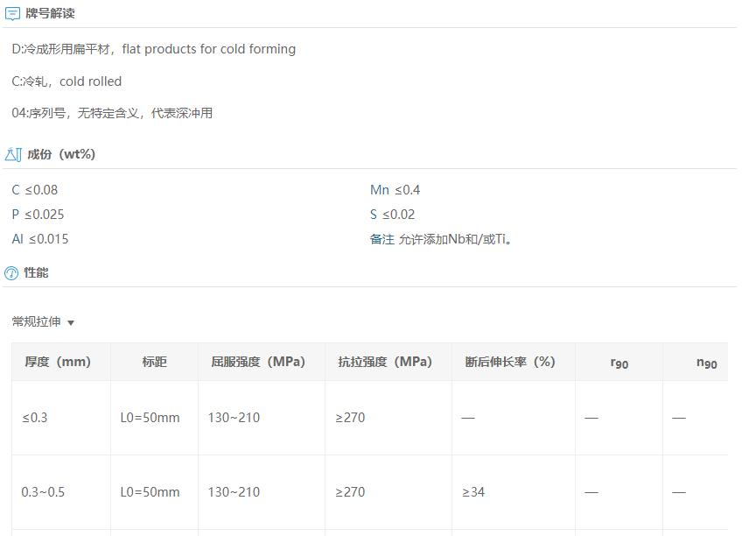Click the 断后伸长率 (%) column header
756x536 pixels.
[x=510, y=362]
